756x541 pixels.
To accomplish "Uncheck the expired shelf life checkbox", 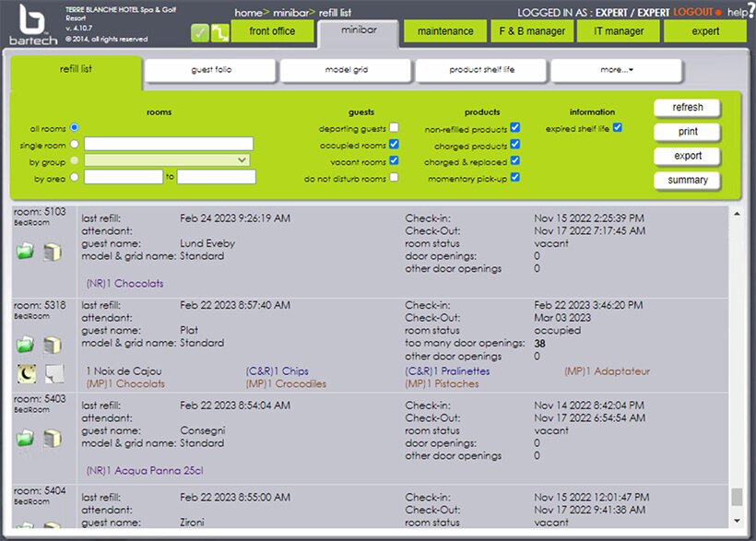I will coord(618,128).
